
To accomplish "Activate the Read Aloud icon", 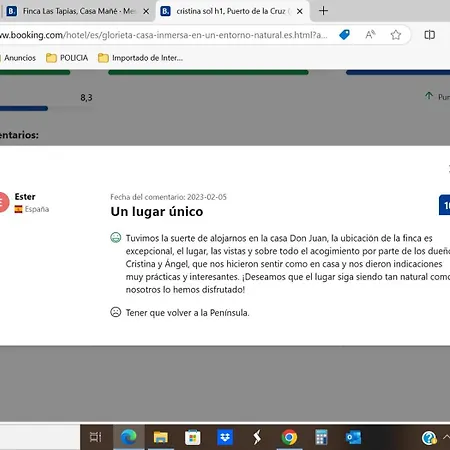I will click(370, 35).
